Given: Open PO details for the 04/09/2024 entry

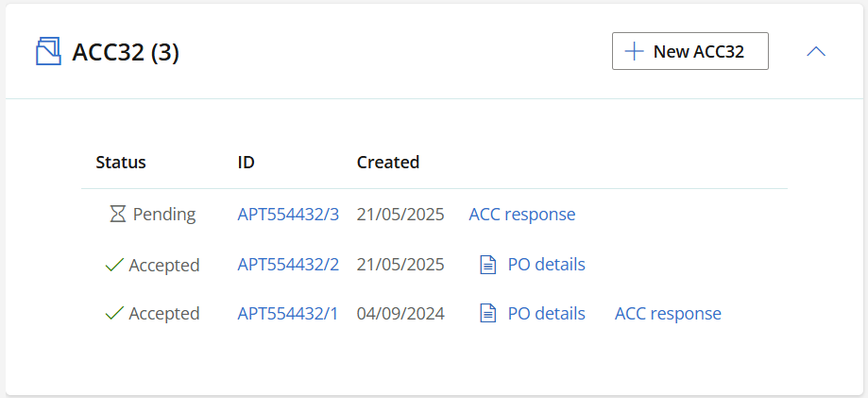Looking at the screenshot, I should click(x=546, y=313).
